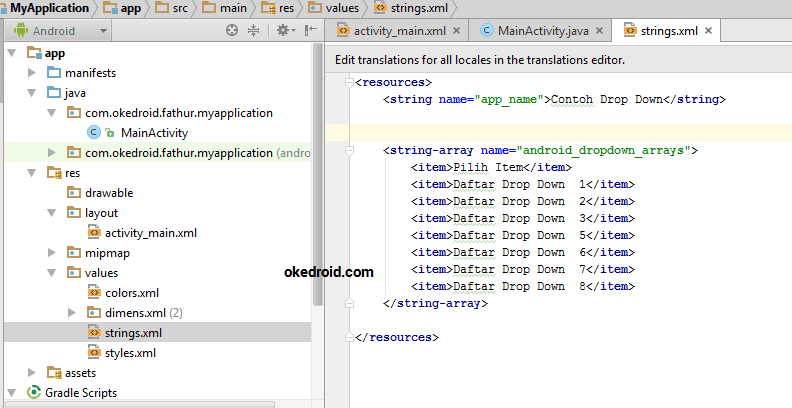Collapse the values folder

click(x=52, y=273)
